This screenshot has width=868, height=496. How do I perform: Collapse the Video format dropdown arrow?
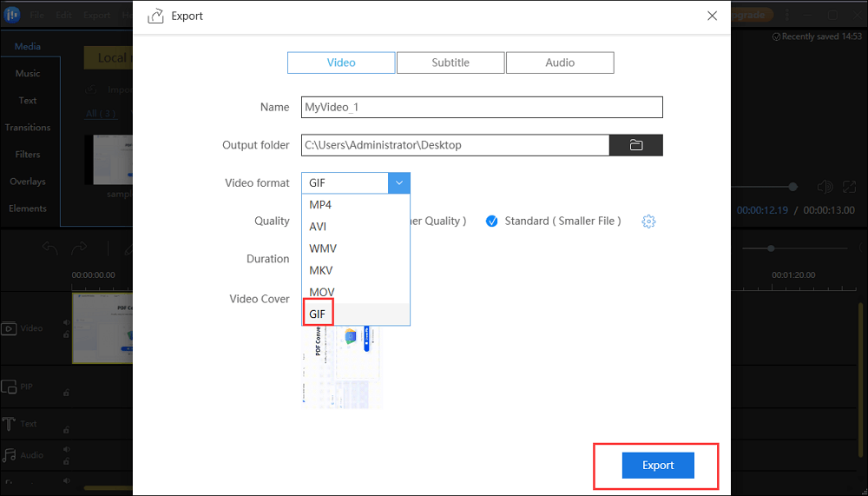(399, 183)
